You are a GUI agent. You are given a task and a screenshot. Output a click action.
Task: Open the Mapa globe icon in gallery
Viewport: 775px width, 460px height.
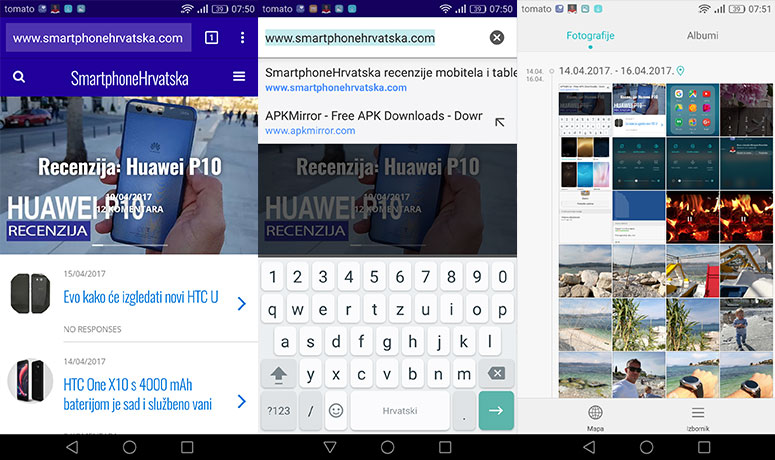[595, 416]
